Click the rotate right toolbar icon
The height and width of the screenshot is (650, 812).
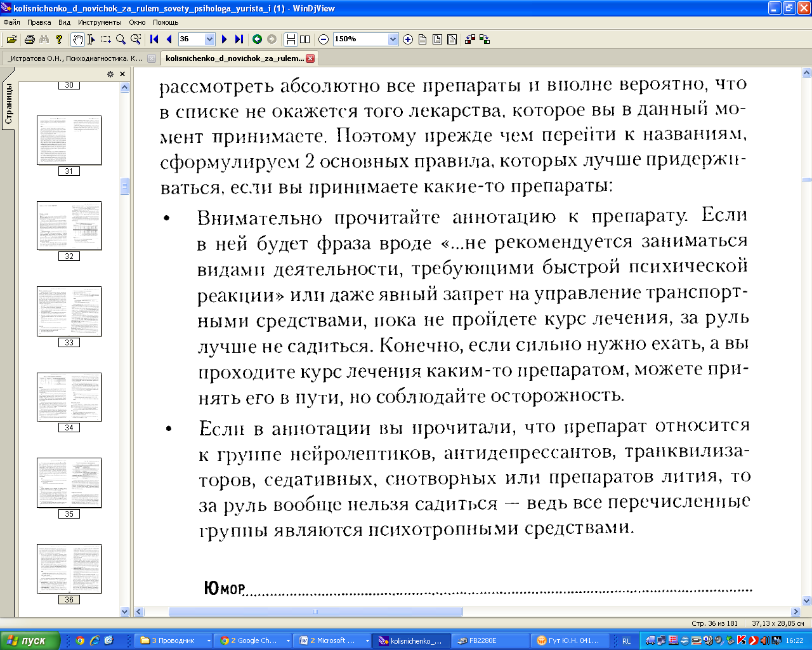[x=485, y=39]
